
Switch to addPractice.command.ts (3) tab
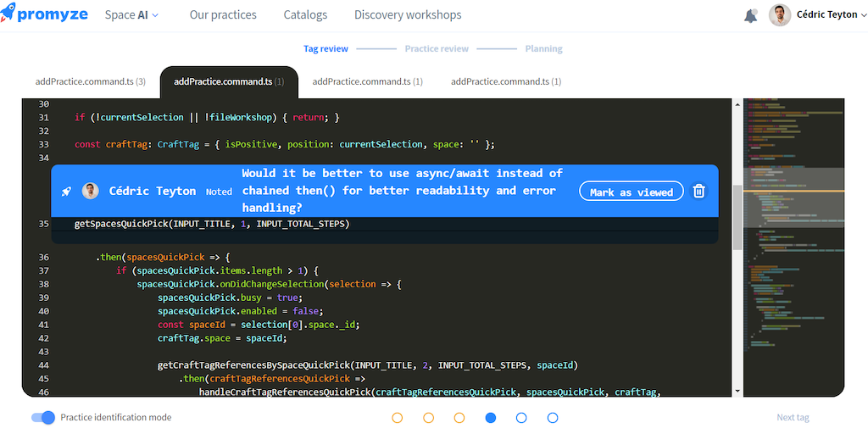tap(90, 82)
